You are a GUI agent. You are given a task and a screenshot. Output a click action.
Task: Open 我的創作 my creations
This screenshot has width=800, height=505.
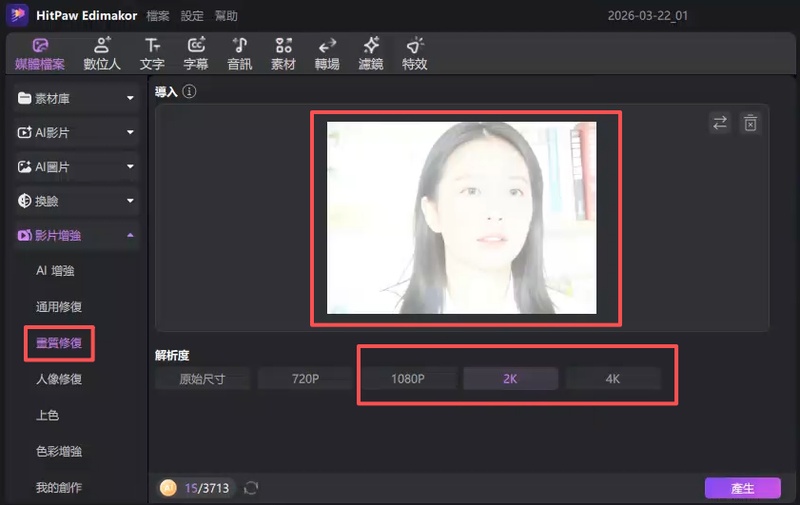click(x=59, y=488)
